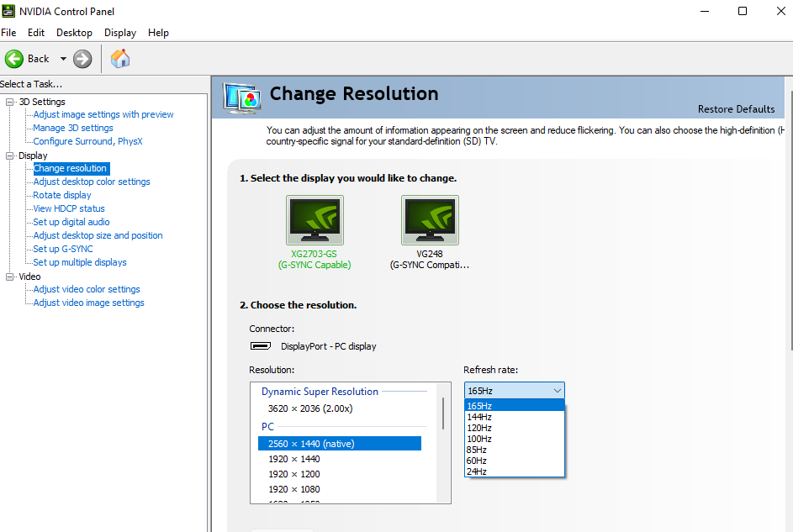Open the Display menu
Viewport: 793px width, 532px height.
[x=120, y=32]
